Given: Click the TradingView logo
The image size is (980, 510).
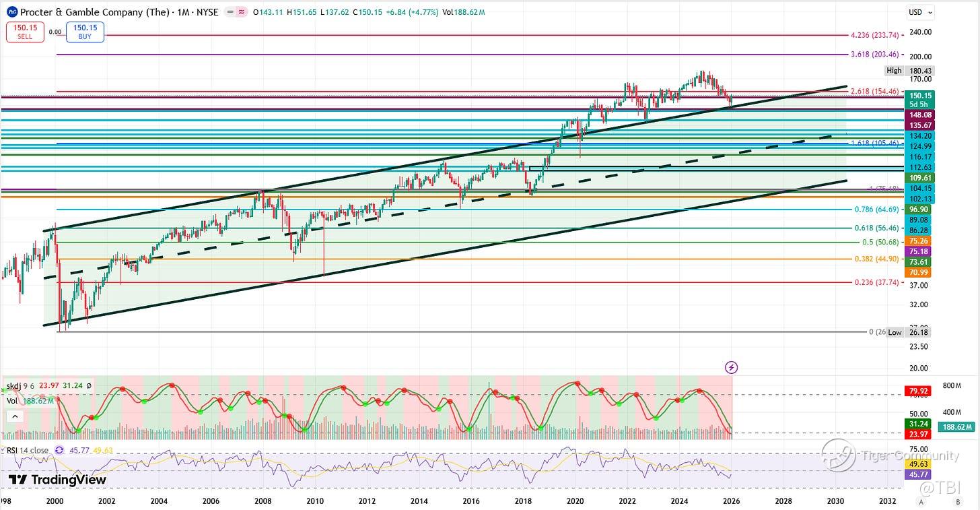Looking at the screenshot, I should [x=57, y=480].
